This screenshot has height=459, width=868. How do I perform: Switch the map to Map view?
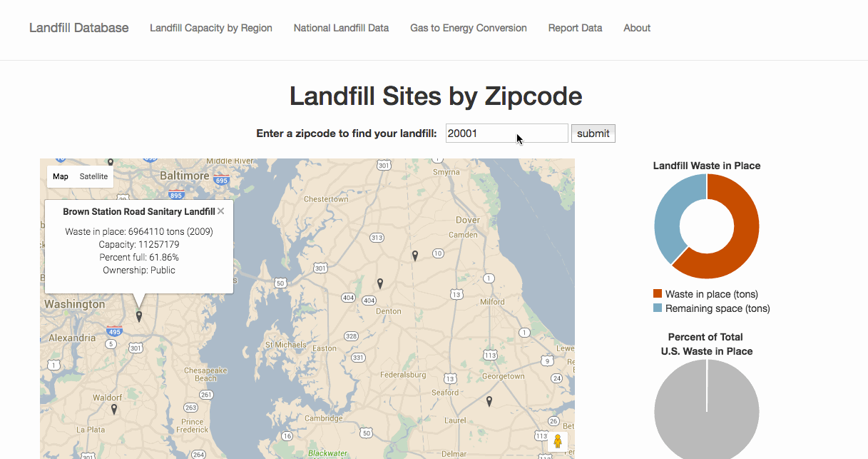(x=61, y=176)
